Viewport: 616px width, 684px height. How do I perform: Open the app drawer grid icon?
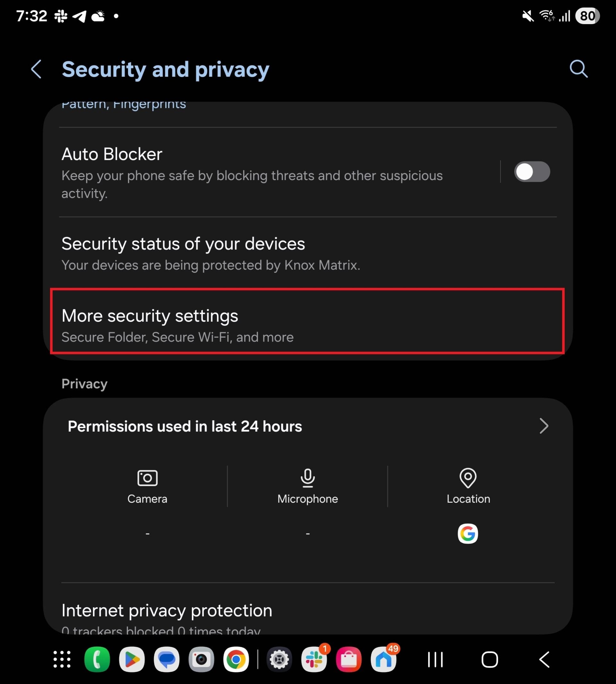coord(62,660)
